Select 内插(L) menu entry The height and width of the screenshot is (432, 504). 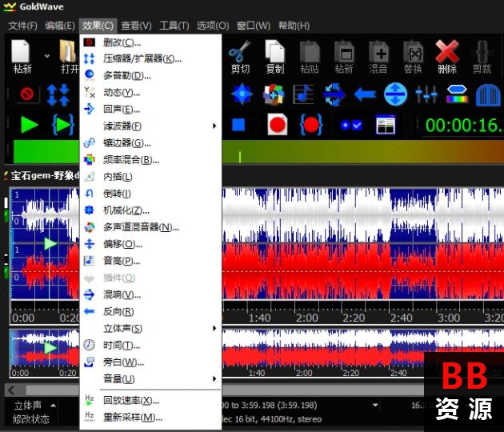(x=150, y=177)
